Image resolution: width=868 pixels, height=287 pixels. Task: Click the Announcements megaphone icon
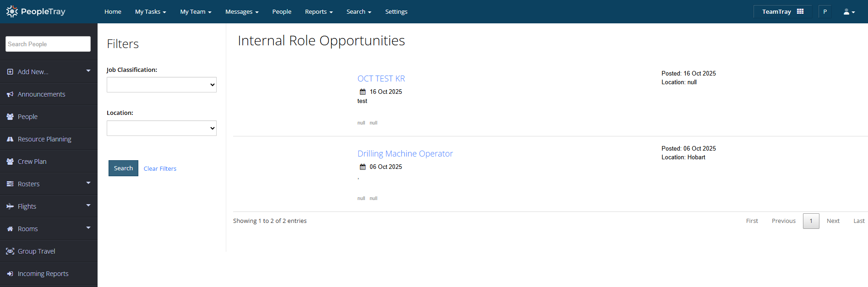pyautogui.click(x=10, y=94)
